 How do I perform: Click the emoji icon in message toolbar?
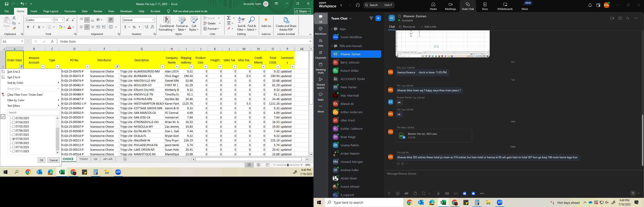[x=398, y=193]
